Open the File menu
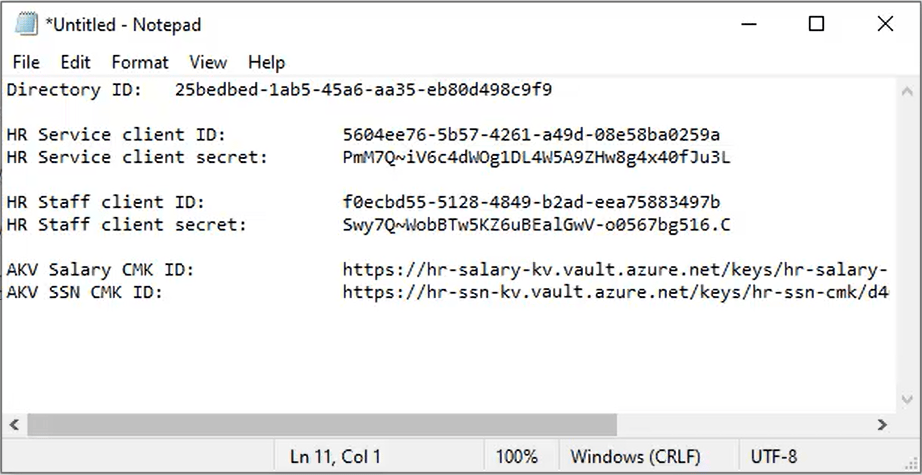The image size is (922, 475). click(x=26, y=62)
